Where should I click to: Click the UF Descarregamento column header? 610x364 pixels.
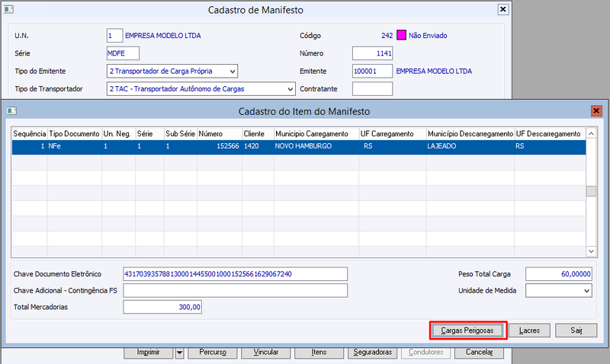point(550,133)
